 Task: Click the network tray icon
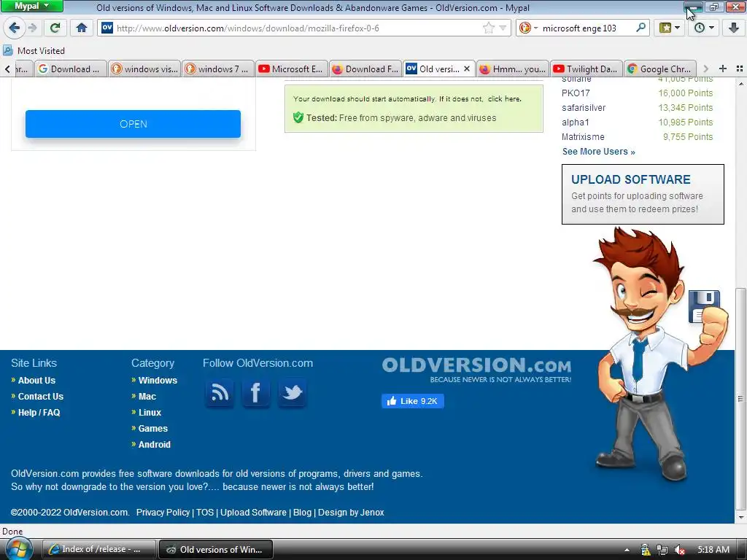coord(662,550)
